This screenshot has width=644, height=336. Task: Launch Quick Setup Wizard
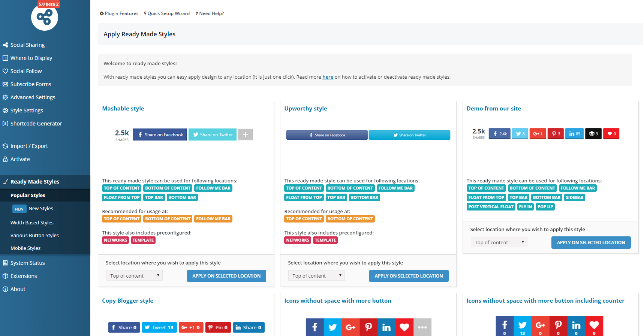point(167,13)
